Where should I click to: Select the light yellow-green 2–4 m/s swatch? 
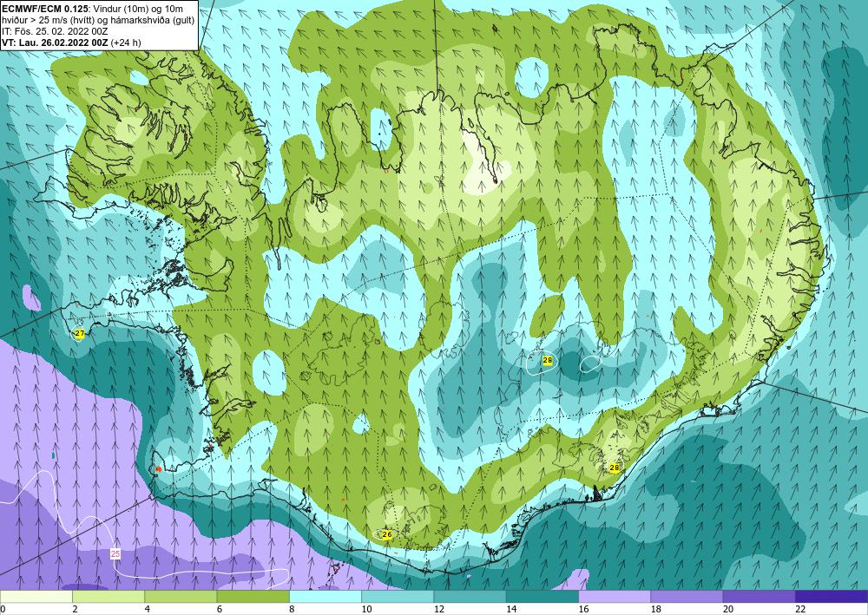tap(108, 597)
